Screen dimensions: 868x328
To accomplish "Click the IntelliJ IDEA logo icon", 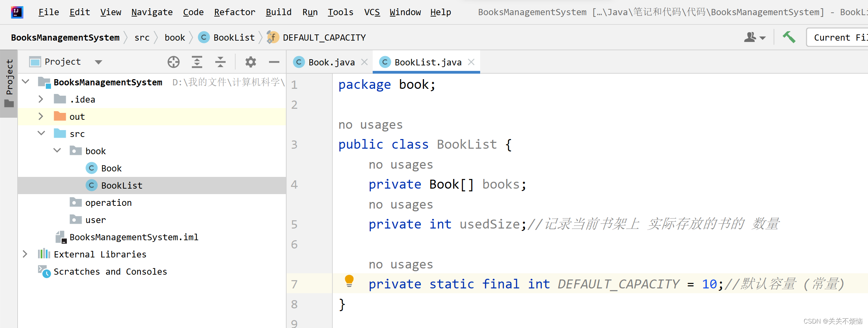I will point(17,12).
